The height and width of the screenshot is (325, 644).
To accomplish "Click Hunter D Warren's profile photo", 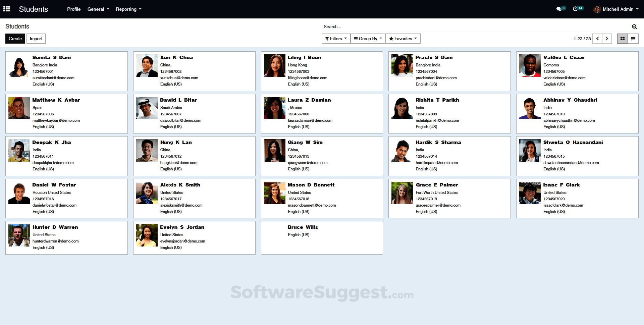I will pos(19,235).
